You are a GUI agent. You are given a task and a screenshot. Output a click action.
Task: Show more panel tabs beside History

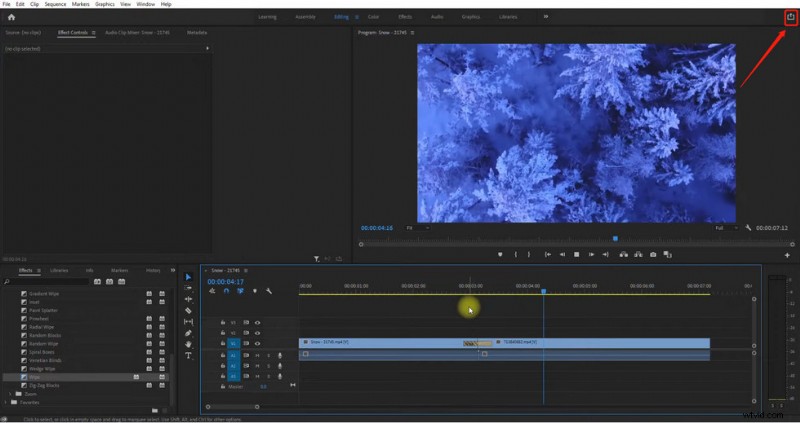tap(173, 270)
